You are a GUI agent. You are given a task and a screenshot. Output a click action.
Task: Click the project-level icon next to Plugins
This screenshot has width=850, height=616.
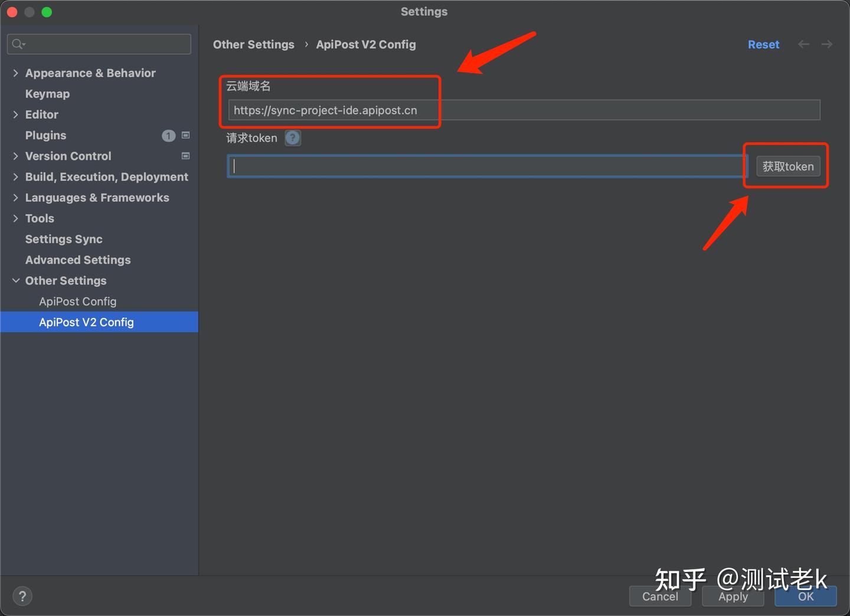(186, 135)
